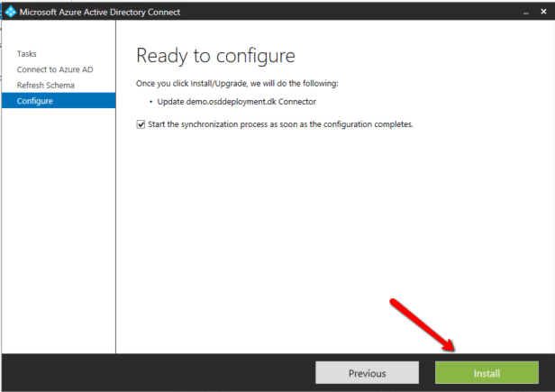Minimize the Azure AD Connect window
Image resolution: width=555 pixels, height=392 pixels.
[x=524, y=12]
